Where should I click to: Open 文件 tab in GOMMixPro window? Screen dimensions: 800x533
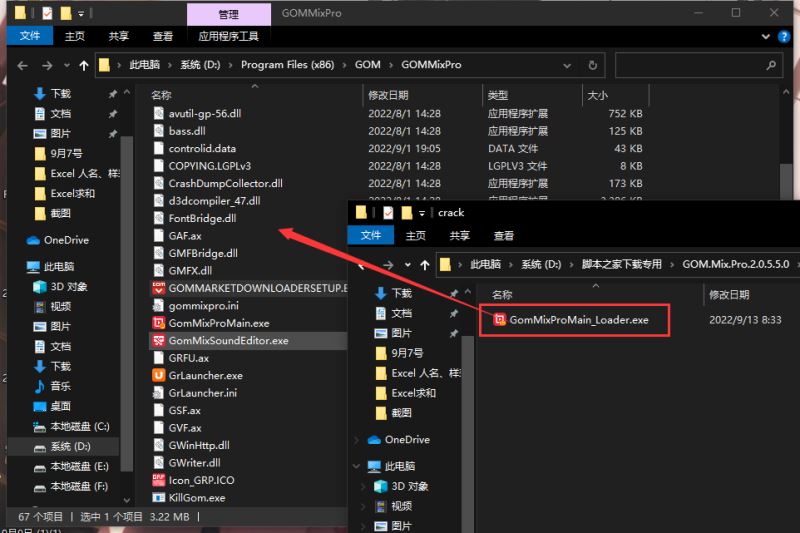tap(30, 36)
